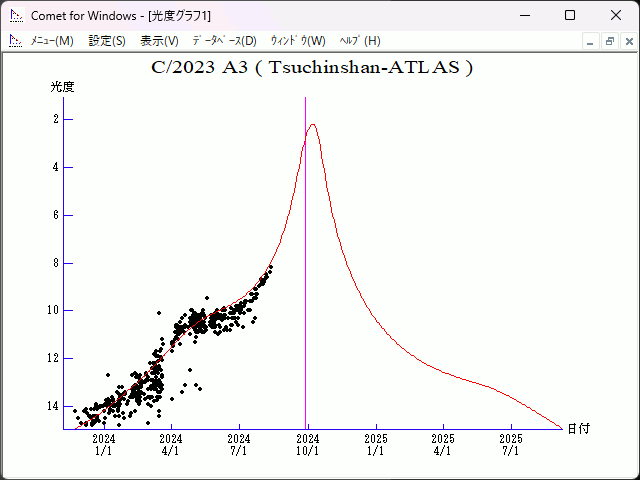Open the メニュー(M) menu
The width and height of the screenshot is (640, 480).
tap(52, 41)
